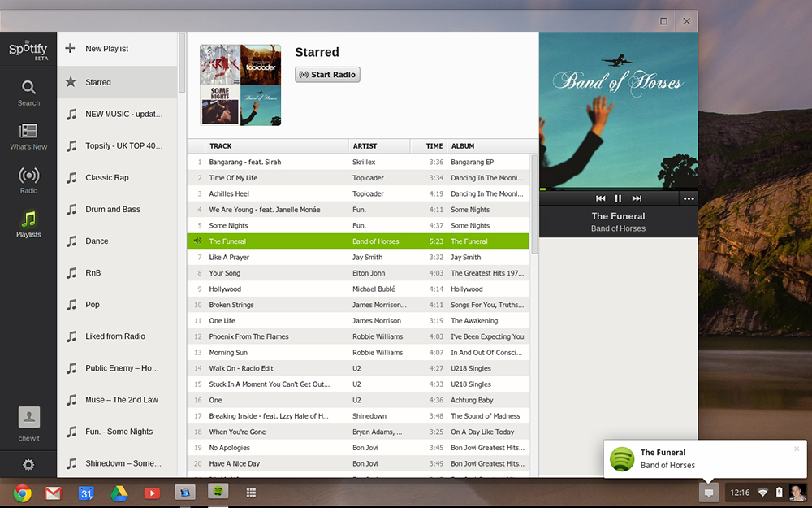
Task: Click artist Michael Bublé
Action: [374, 289]
